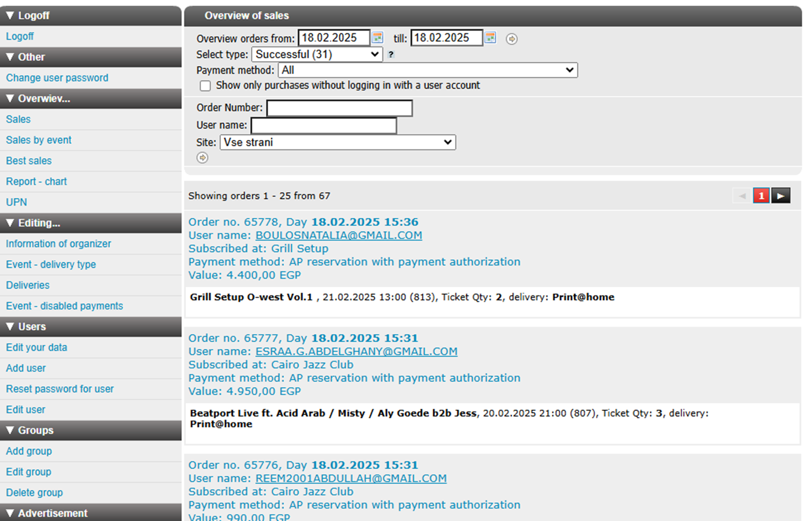The width and height of the screenshot is (812, 521).
Task: Collapse the Users section header
Action: (x=91, y=326)
